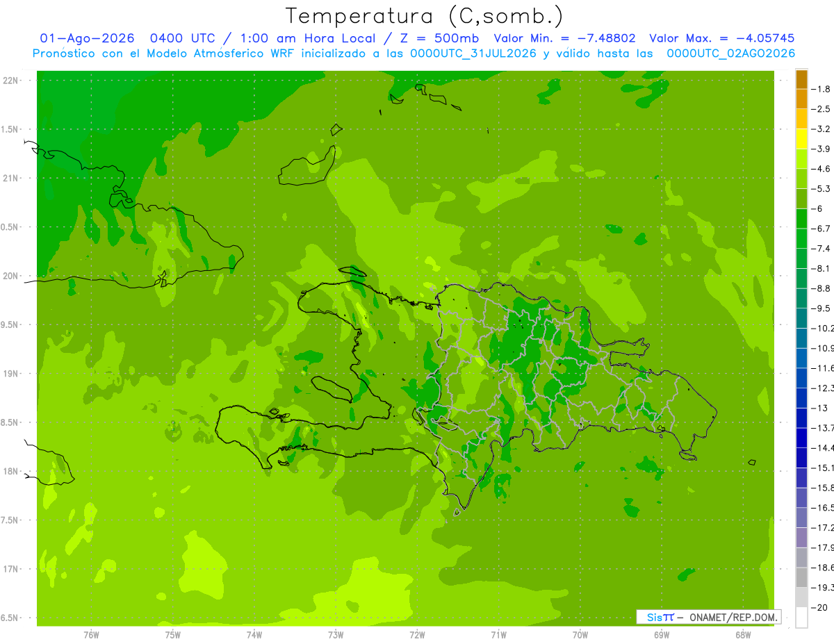The image size is (834, 644).
Task: Click the "72W" longitude label
Action: 417,635
